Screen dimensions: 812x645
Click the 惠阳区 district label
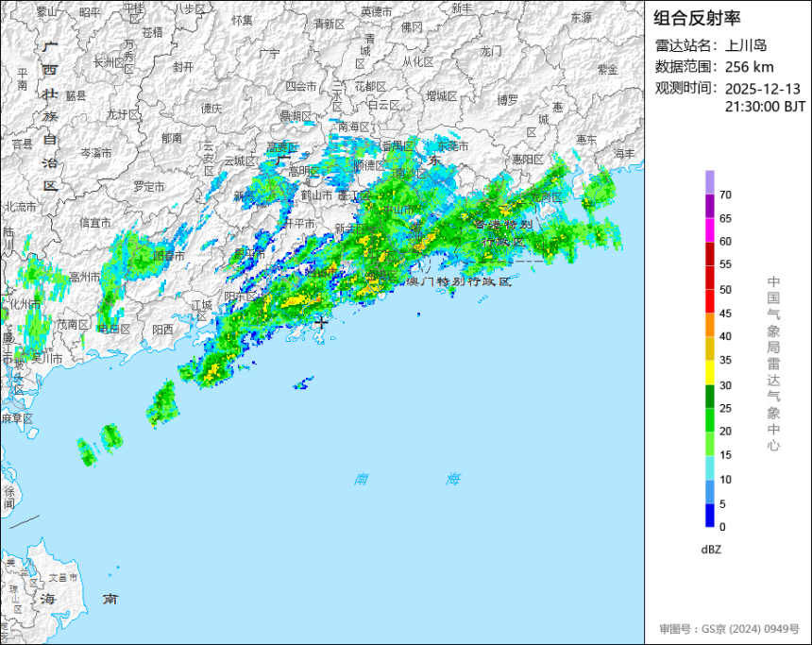tap(528, 160)
